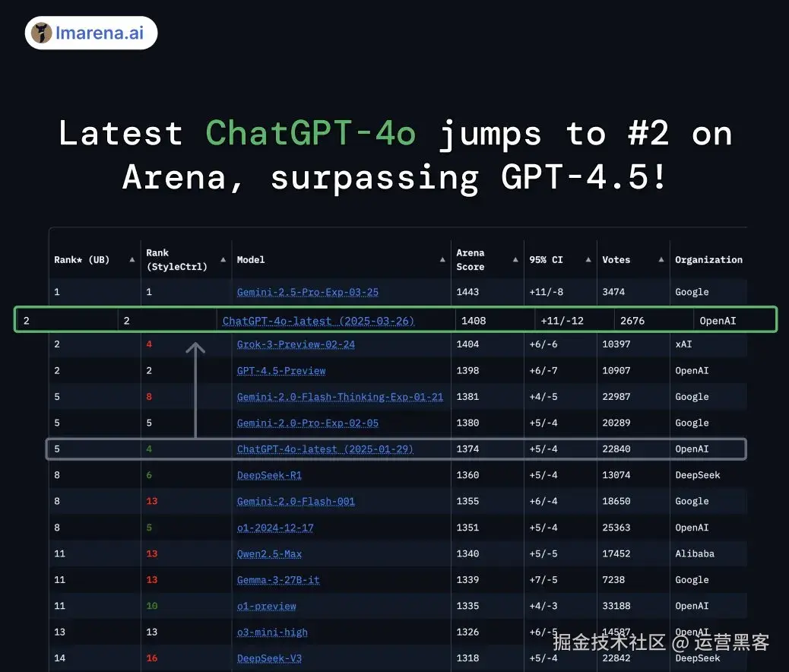This screenshot has height=672, width=789.
Task: Click the +11/-12 confidence interval cell
Action: tap(562, 321)
